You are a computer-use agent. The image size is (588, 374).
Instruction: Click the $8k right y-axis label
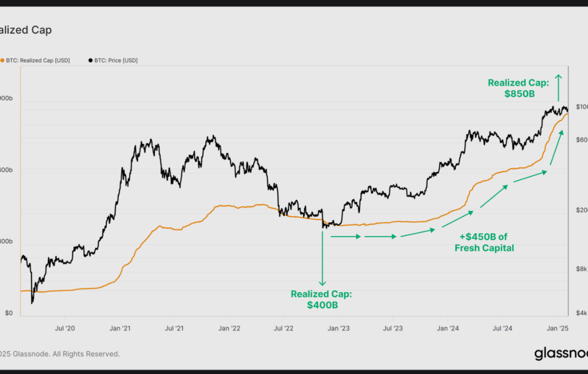[x=582, y=269]
